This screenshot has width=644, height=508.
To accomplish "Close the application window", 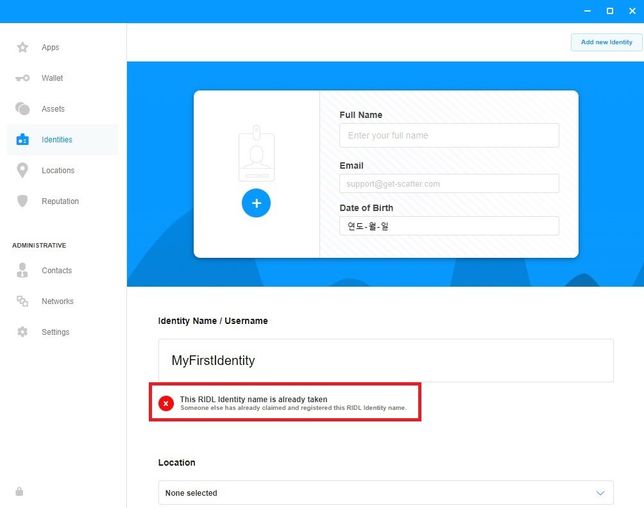I will coord(632,11).
